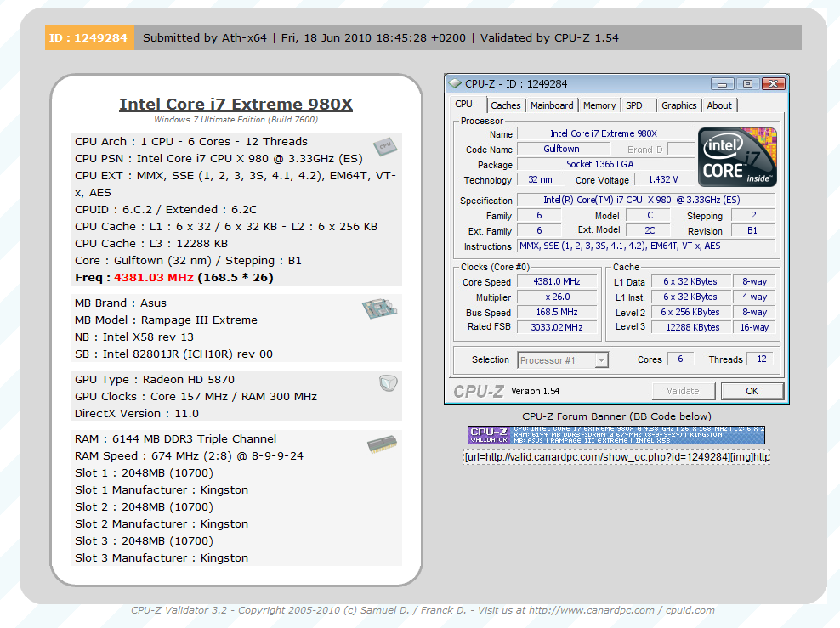The image size is (840, 628).
Task: Click the Cores value 6
Action: point(680,359)
